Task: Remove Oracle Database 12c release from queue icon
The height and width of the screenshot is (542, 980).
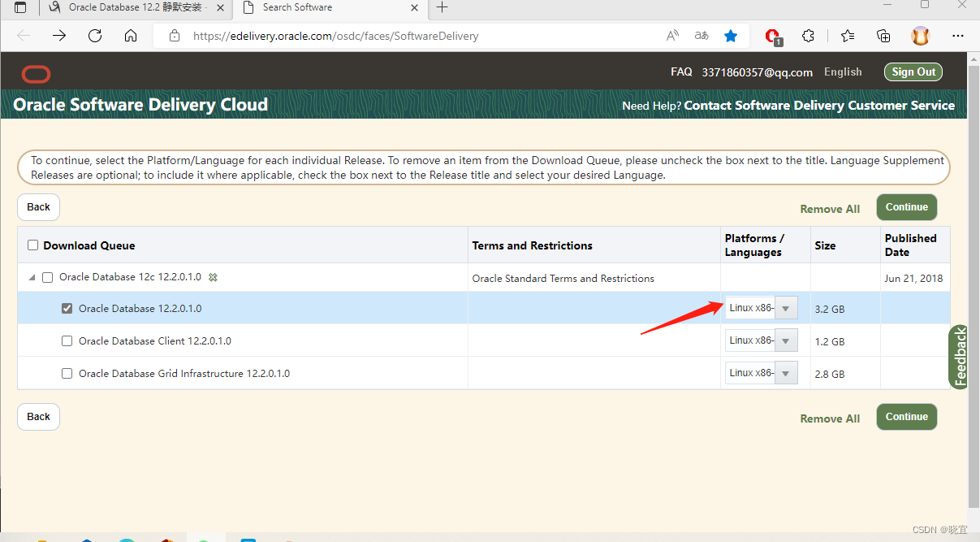Action: coord(213,277)
